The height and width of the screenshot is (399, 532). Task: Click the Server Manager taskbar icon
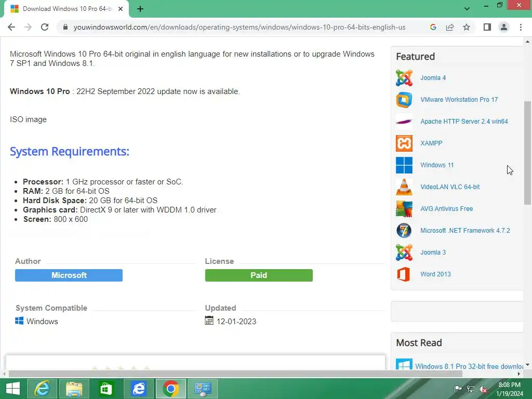pyautogui.click(x=203, y=389)
